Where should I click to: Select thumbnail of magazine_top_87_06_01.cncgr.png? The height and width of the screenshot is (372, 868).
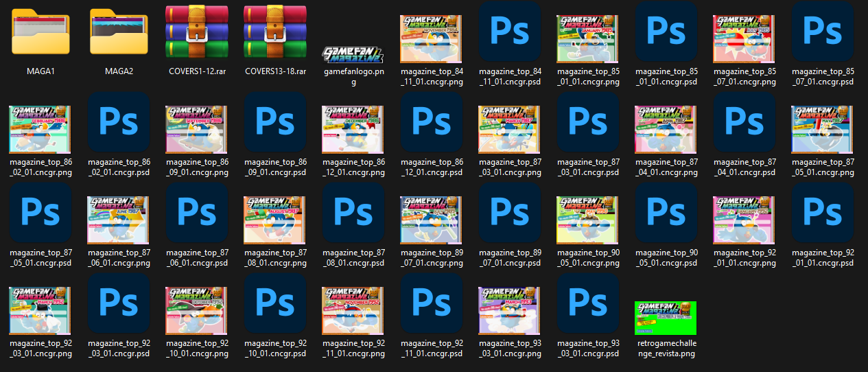click(x=119, y=220)
